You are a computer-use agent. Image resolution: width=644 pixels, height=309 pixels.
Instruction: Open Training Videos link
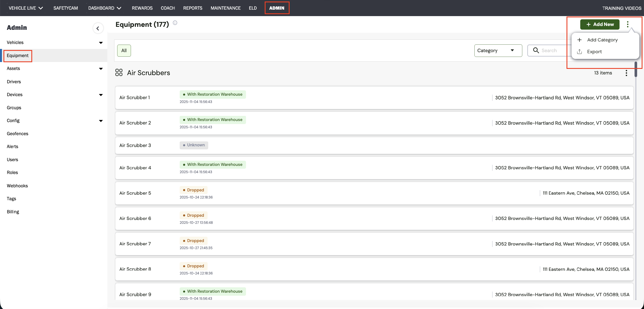(621, 8)
